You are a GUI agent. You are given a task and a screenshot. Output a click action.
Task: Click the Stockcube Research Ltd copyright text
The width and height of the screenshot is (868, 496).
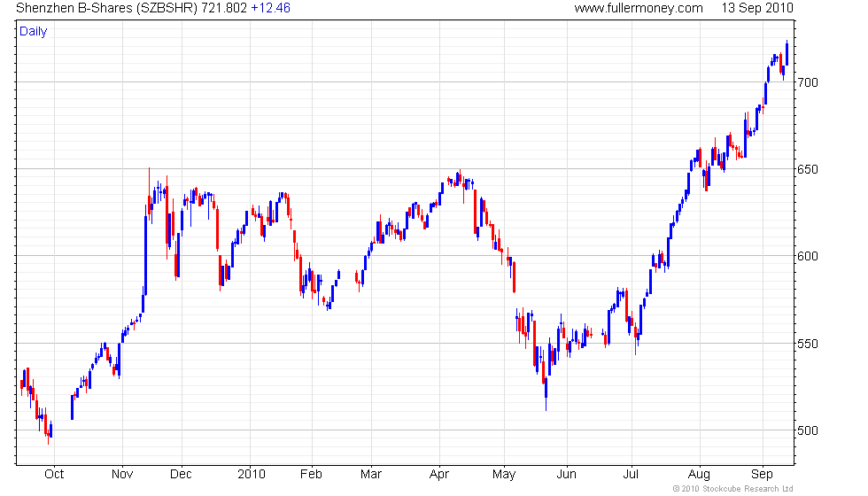click(x=733, y=489)
